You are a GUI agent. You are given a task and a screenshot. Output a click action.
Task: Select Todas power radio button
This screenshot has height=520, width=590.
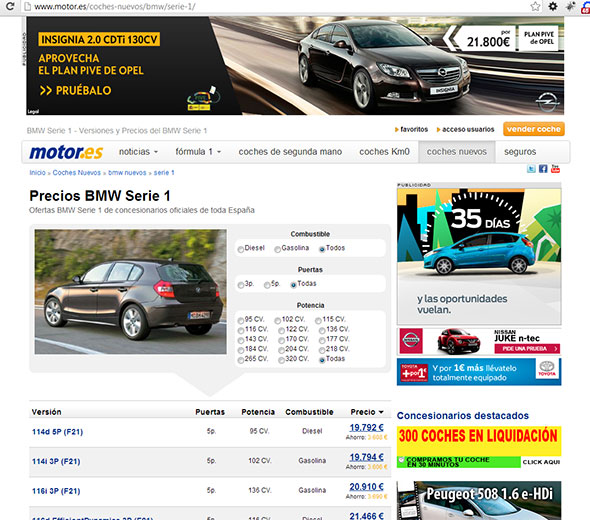pyautogui.click(x=322, y=360)
